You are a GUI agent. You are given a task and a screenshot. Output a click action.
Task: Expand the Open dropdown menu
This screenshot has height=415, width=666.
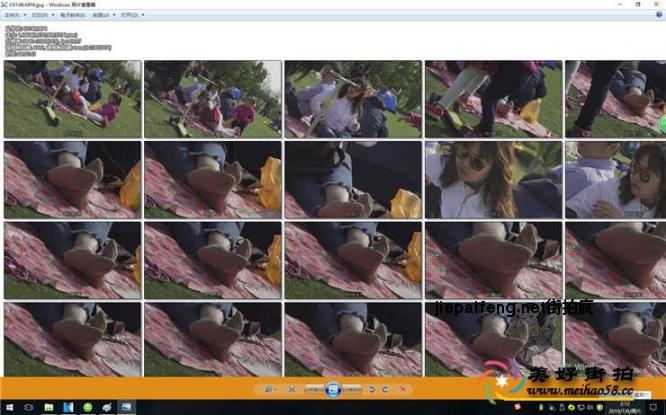pyautogui.click(x=131, y=15)
